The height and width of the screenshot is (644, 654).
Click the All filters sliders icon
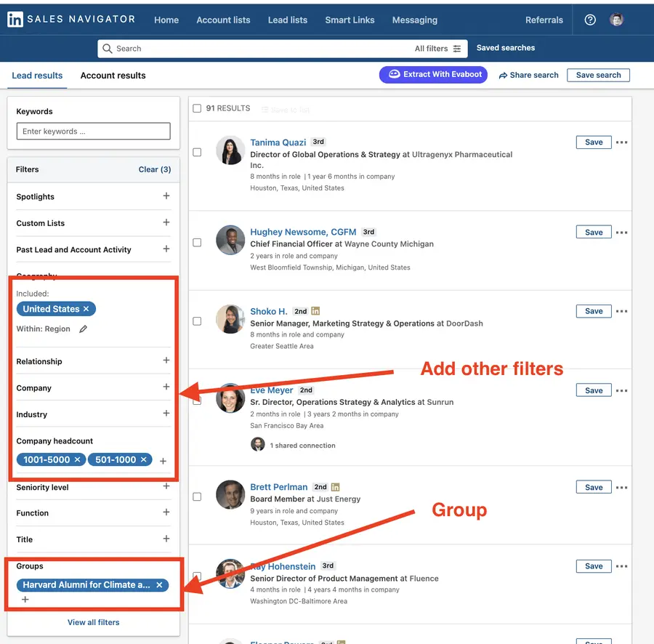(x=457, y=49)
